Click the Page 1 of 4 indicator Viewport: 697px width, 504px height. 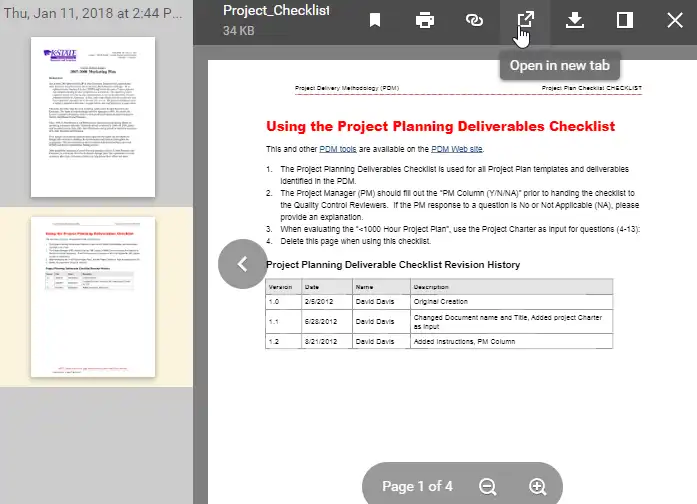(x=417, y=486)
